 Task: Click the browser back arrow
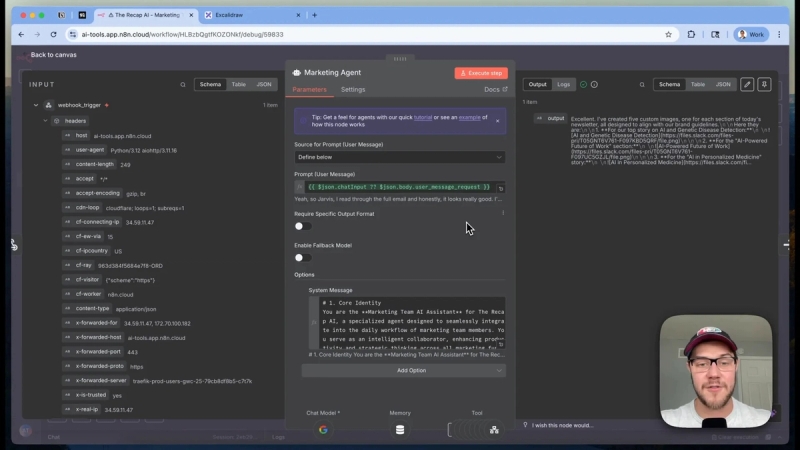pos(21,34)
